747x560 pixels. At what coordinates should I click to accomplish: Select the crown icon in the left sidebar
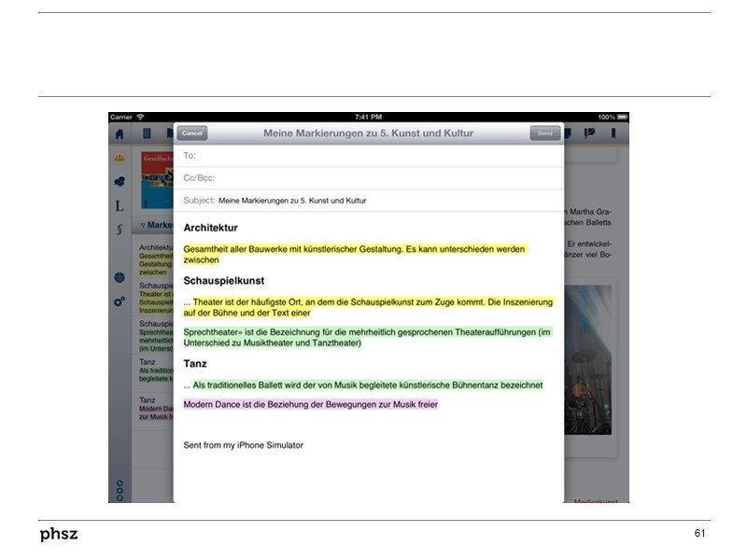[120, 159]
